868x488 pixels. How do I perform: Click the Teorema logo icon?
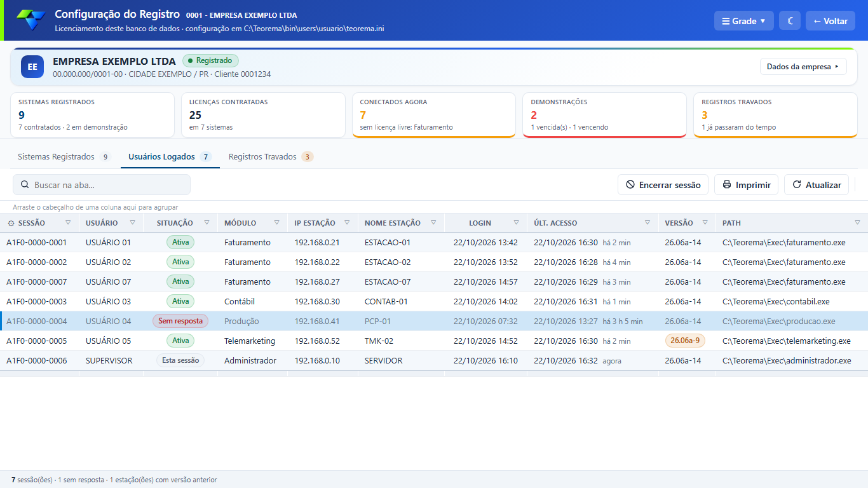[x=31, y=20]
